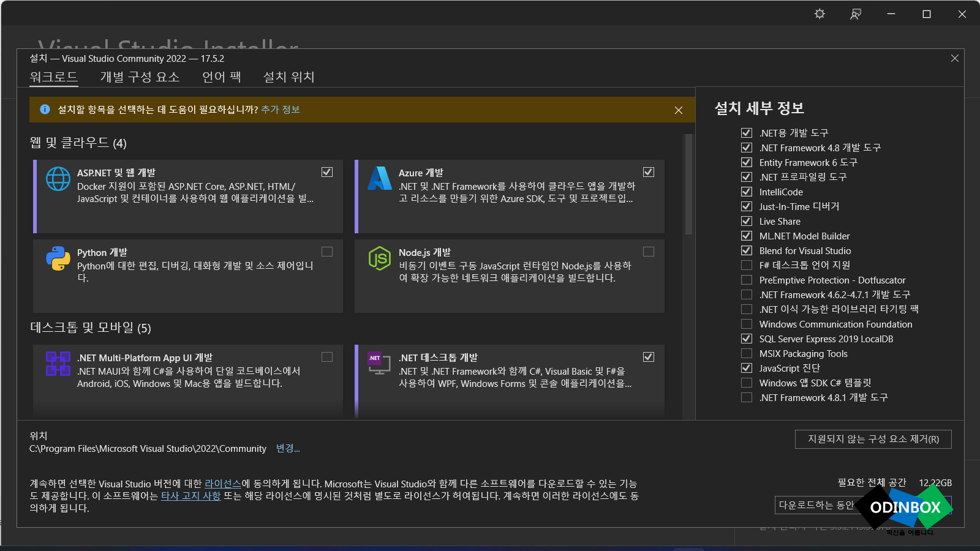Enable .NET Framework 4.6.2-4.7.1 개발 도구
The image size is (980, 551).
[747, 294]
